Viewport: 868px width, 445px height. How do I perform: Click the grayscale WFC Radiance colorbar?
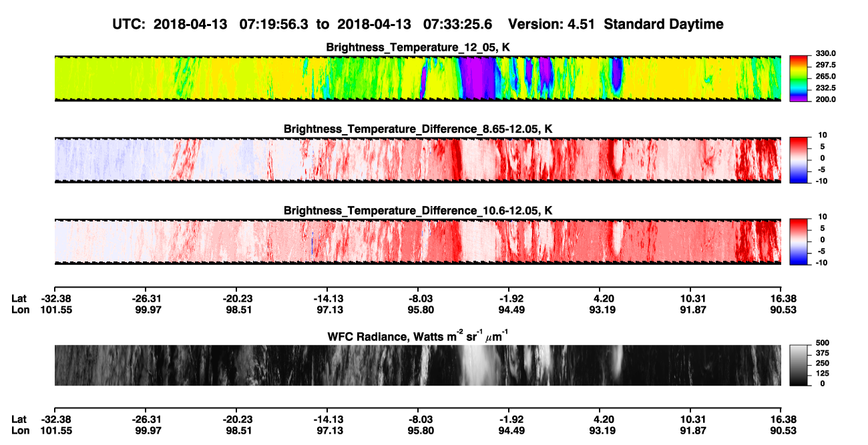point(798,364)
